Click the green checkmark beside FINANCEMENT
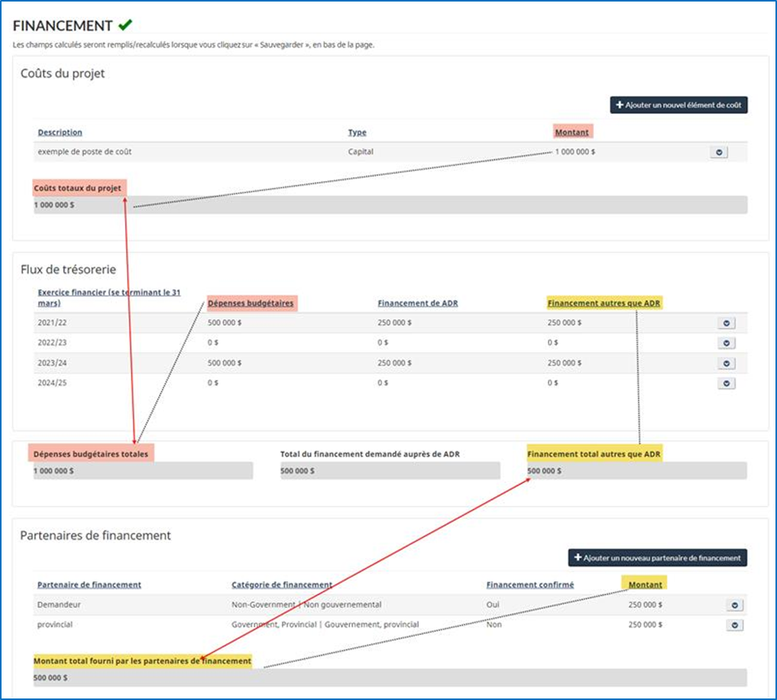 click(x=125, y=24)
